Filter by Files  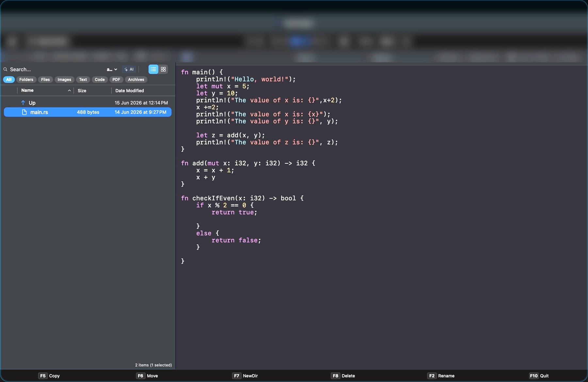[45, 79]
